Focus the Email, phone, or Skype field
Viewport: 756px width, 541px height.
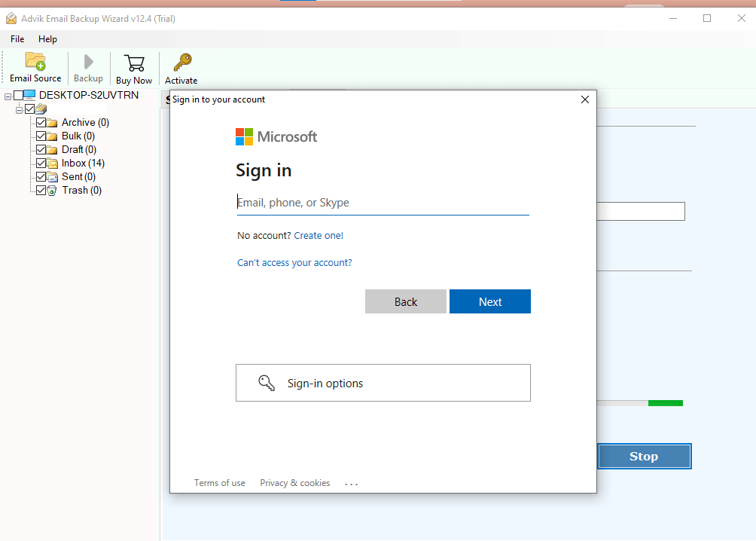(x=383, y=203)
